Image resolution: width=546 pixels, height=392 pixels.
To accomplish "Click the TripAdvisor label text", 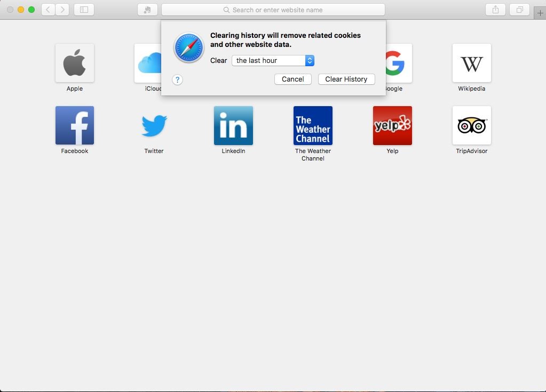I will point(471,151).
